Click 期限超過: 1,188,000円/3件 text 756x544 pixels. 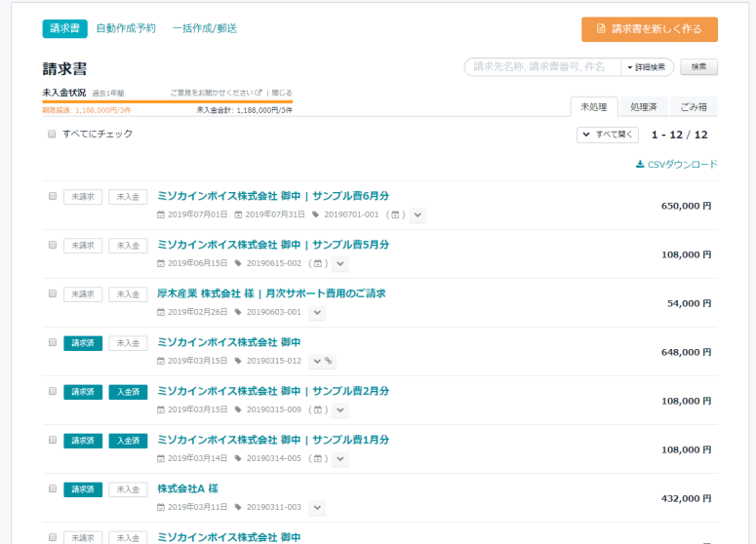pyautogui.click(x=87, y=110)
